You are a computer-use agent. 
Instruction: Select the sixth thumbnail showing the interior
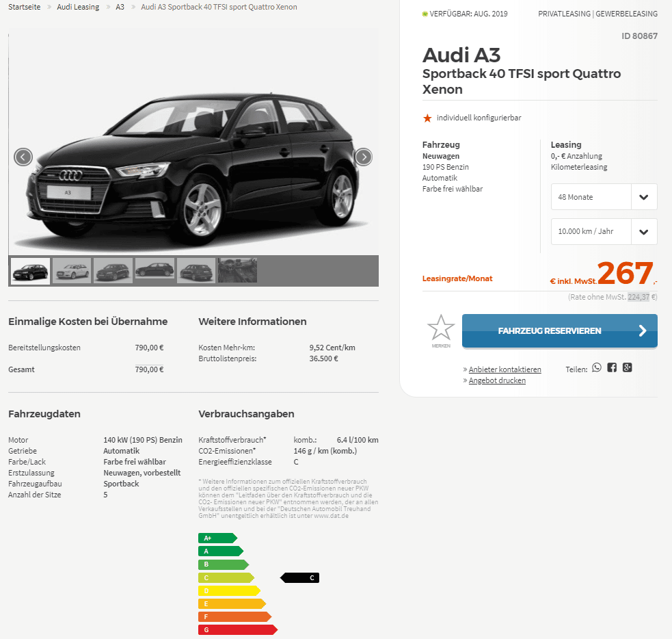[237, 271]
